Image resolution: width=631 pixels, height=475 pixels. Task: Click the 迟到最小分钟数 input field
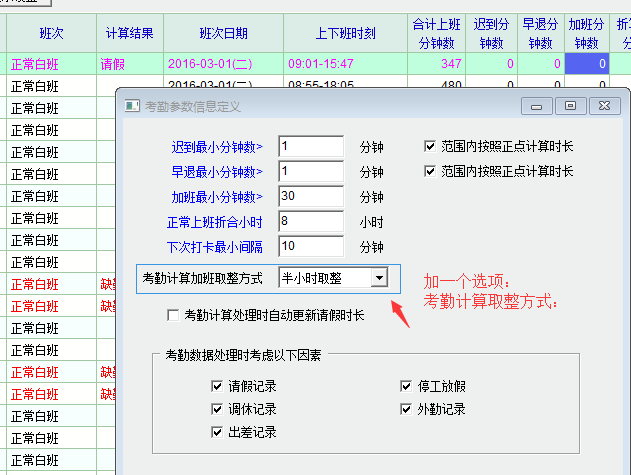click(x=310, y=147)
